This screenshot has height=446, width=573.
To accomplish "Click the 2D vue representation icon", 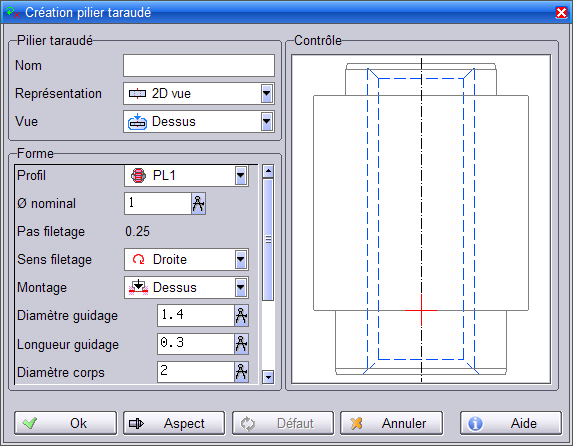I will (x=137, y=94).
